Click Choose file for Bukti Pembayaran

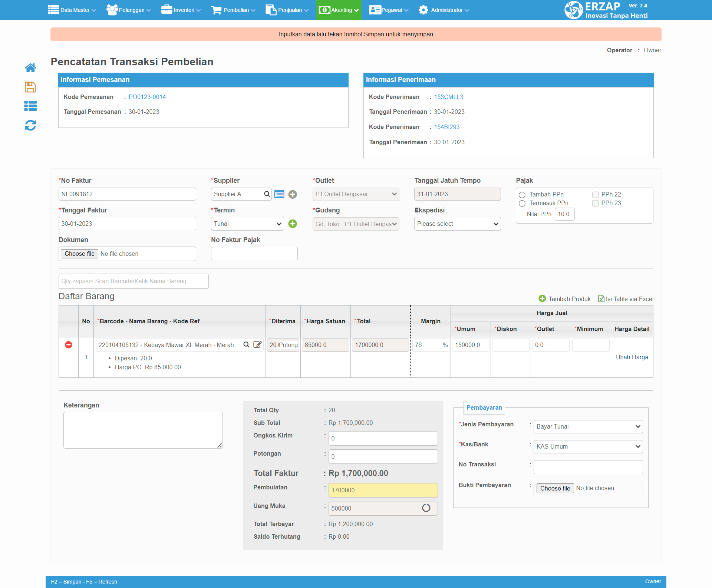555,488
